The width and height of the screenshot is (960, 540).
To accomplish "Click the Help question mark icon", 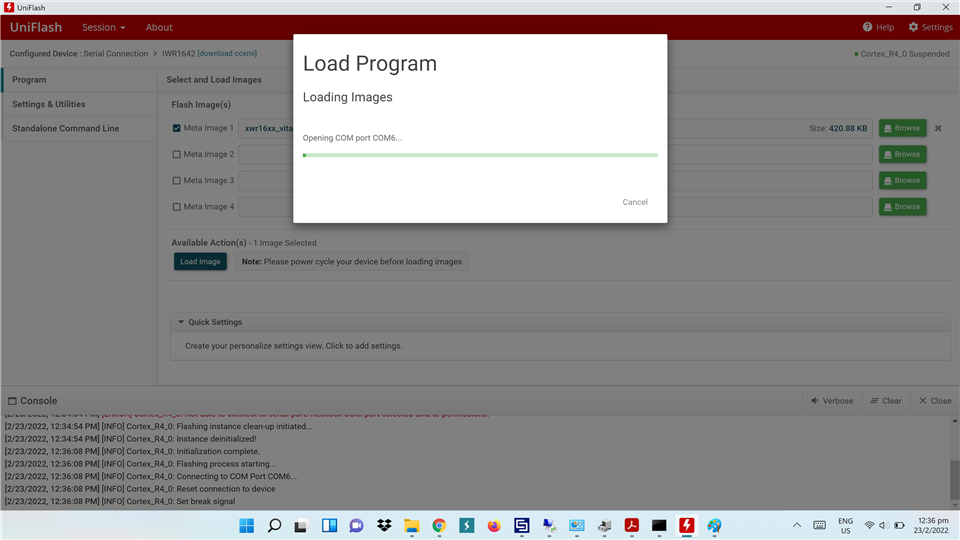I will pyautogui.click(x=868, y=27).
